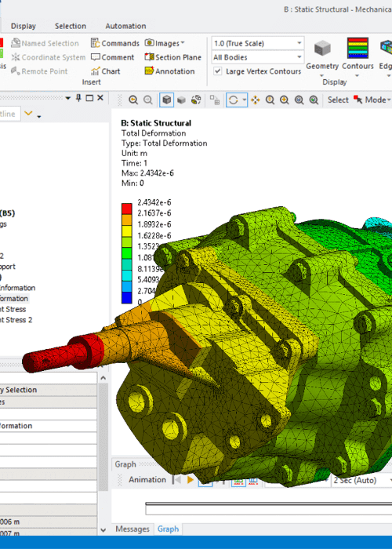
Task: Activate the Rotate tool
Action: 233,100
